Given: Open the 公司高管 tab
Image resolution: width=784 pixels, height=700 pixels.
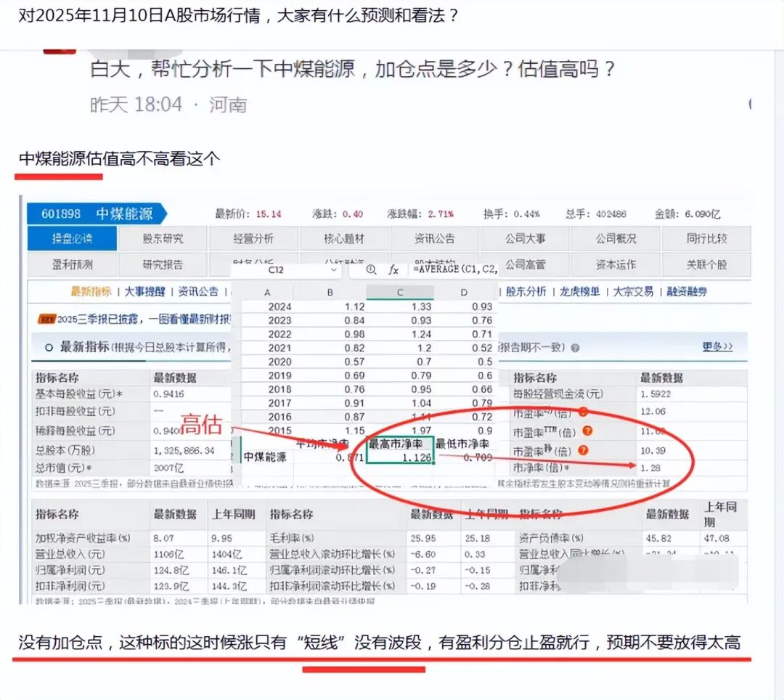Looking at the screenshot, I should point(525,264).
